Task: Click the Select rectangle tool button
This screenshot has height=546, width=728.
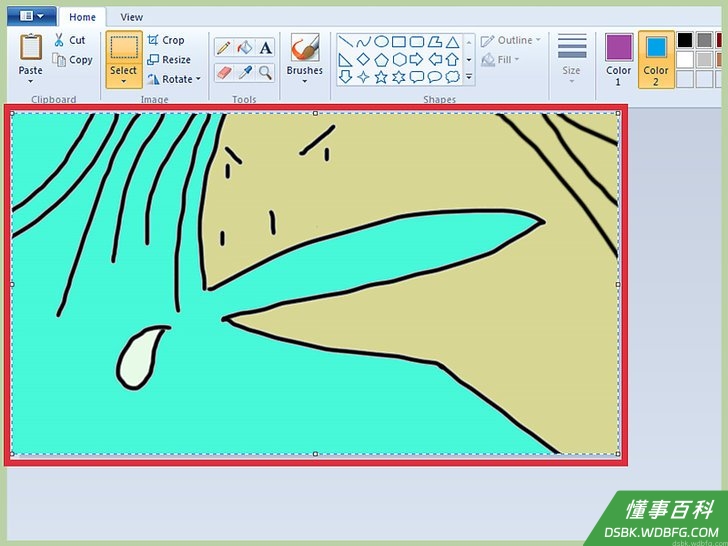Action: [x=124, y=47]
